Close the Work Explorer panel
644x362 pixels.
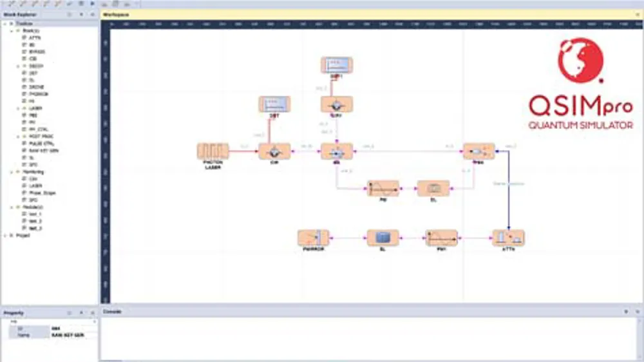pos(92,14)
